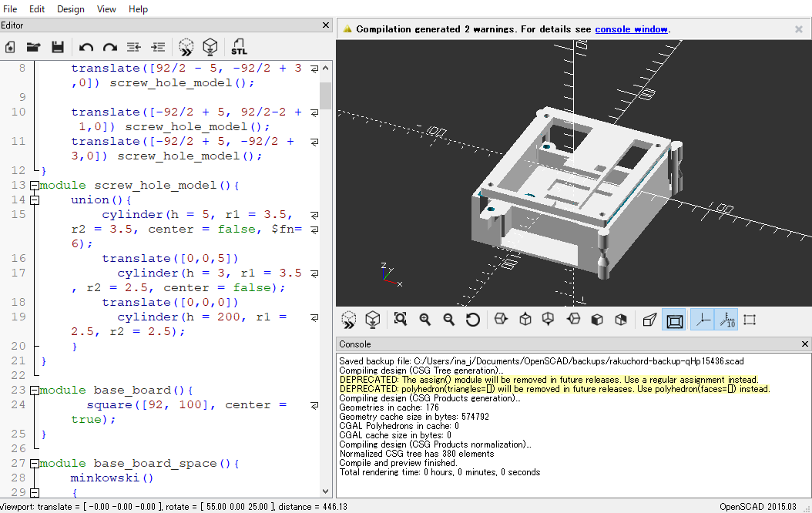Zoom in on the 3D view

425,320
